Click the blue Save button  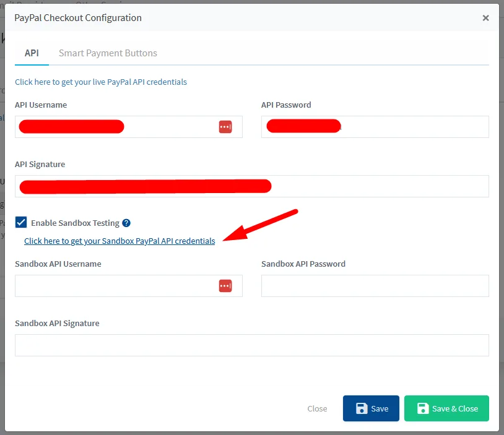tap(371, 408)
